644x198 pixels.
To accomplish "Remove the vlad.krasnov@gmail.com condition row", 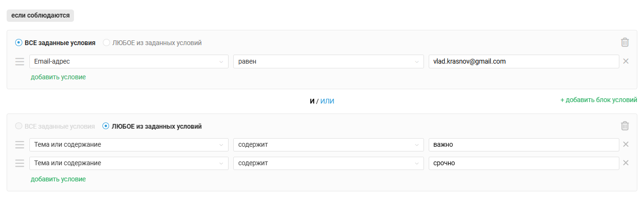I will [x=626, y=61].
